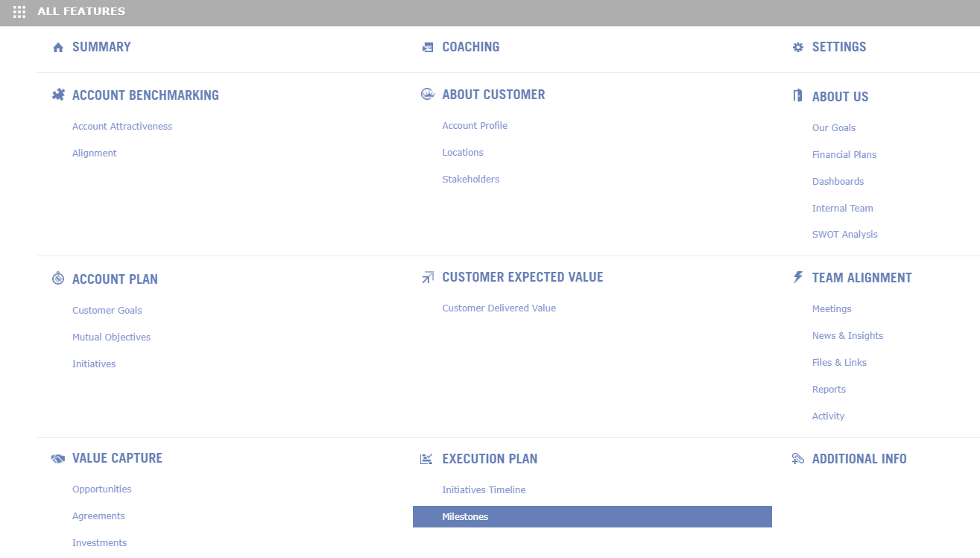The width and height of the screenshot is (980, 558).
Task: View the Reports page
Action: (x=829, y=390)
